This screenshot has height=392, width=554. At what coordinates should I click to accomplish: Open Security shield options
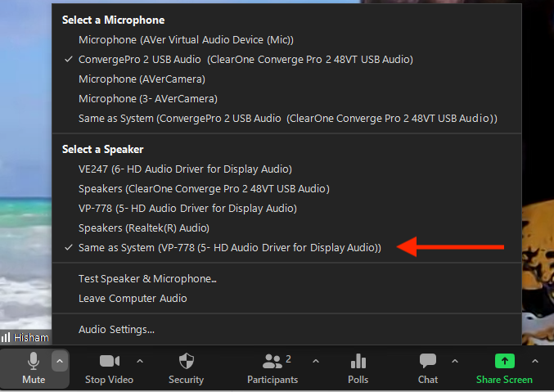(187, 368)
